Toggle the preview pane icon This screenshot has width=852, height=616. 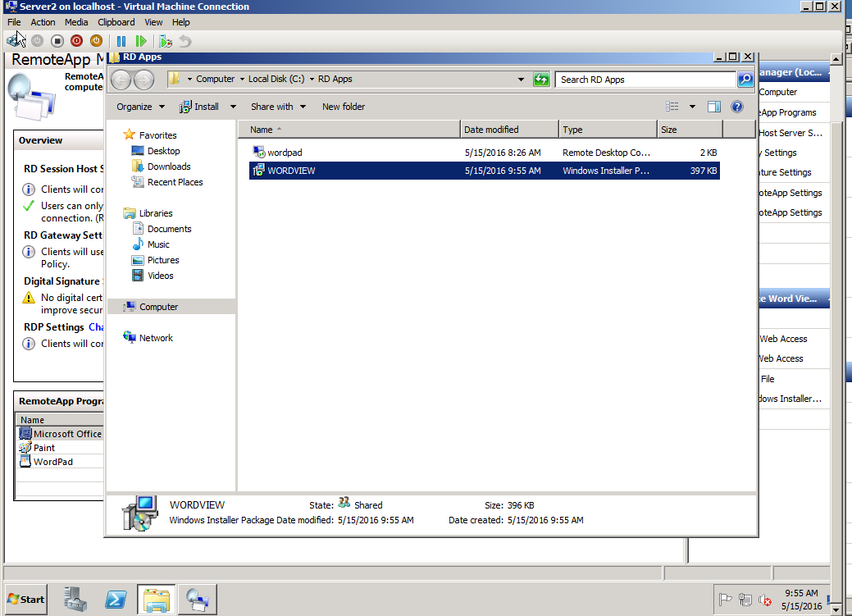[x=714, y=107]
